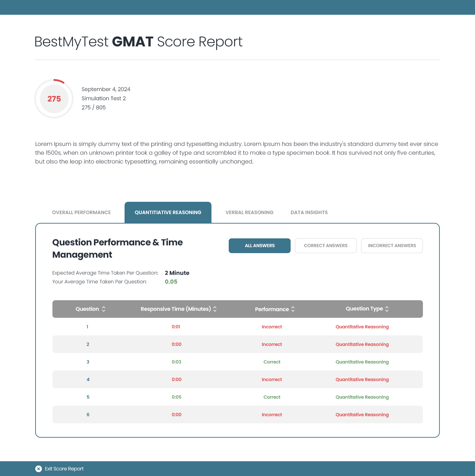Click Correct result for question 3
The image size is (475, 476).
(272, 362)
